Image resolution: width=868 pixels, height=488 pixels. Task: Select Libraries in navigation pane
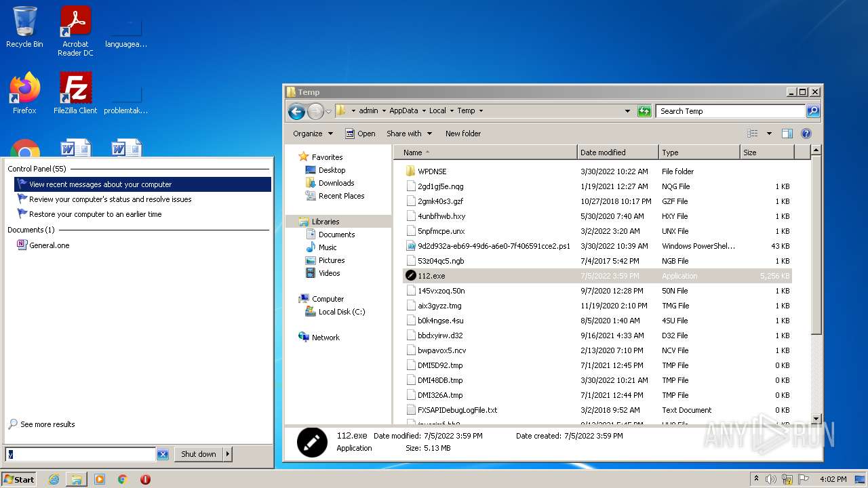(319, 222)
